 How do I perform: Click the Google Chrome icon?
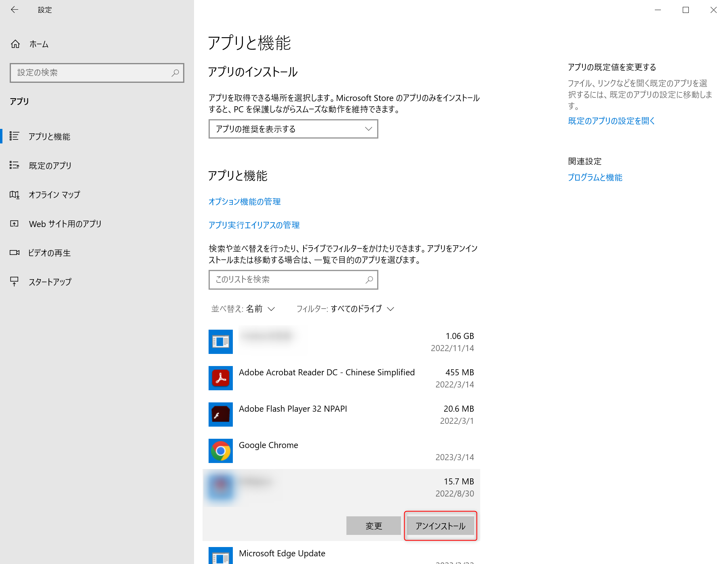tap(221, 451)
